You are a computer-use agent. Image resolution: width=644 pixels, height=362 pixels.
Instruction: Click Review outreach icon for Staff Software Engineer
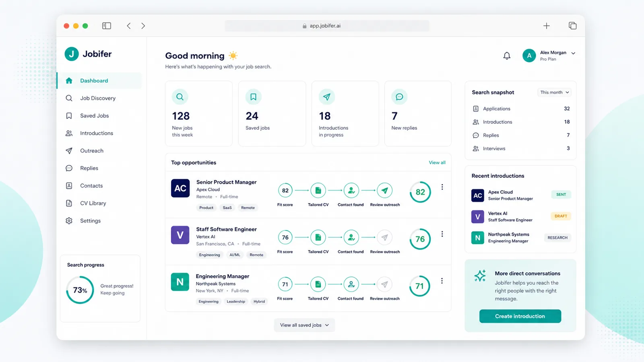(385, 237)
